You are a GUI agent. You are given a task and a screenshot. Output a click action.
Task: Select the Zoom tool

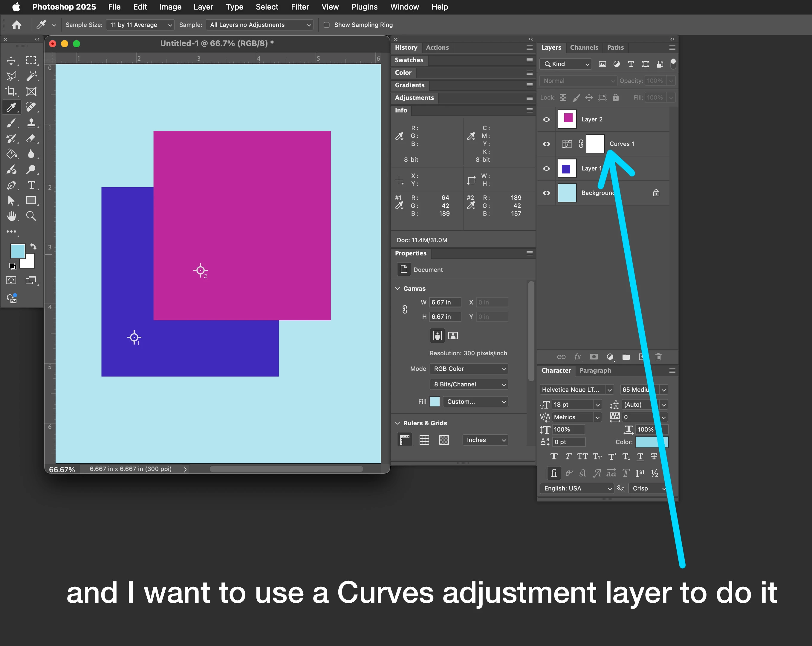pos(31,216)
